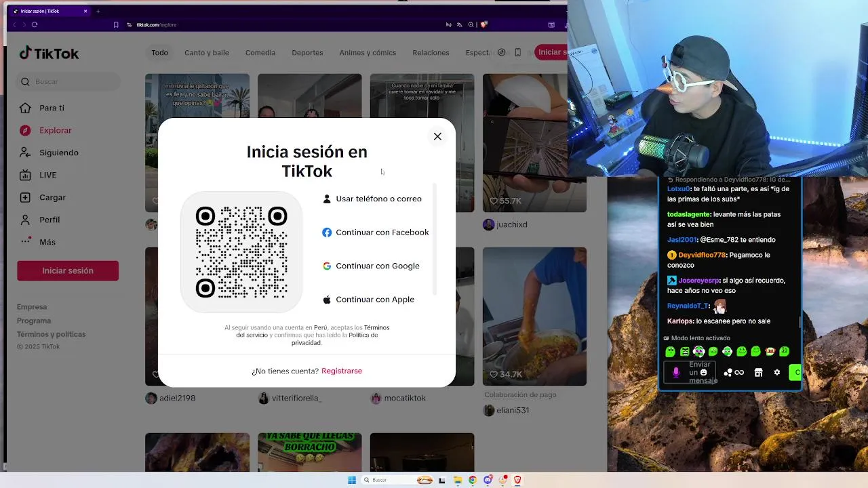The height and width of the screenshot is (488, 868).
Task: Select the Comedia category tab
Action: pos(260,52)
